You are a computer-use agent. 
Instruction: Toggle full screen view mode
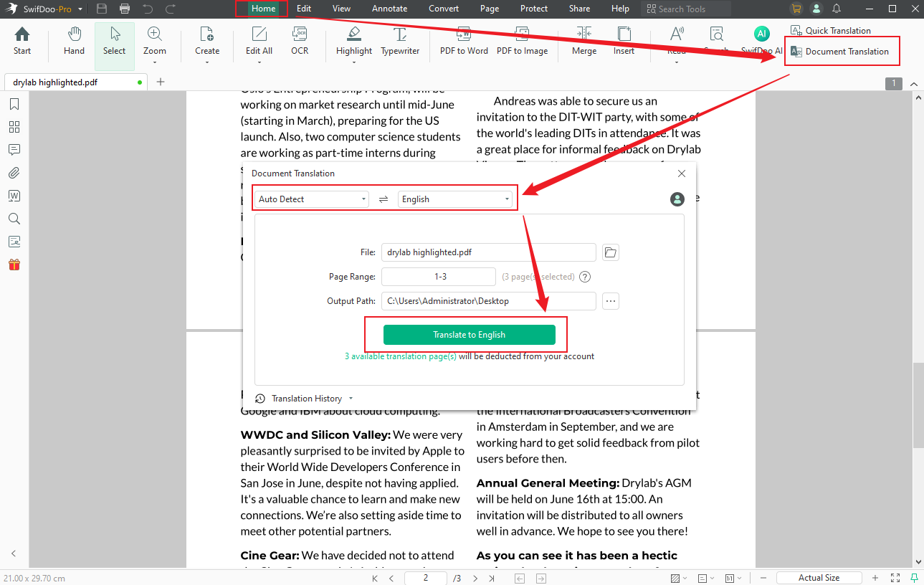[x=894, y=577]
